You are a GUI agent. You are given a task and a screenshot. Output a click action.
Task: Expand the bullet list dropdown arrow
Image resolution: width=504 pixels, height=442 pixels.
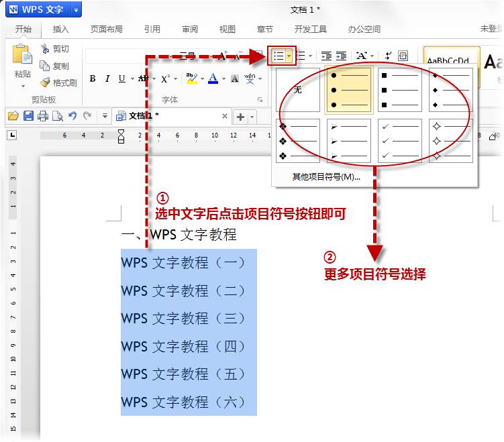click(x=289, y=56)
